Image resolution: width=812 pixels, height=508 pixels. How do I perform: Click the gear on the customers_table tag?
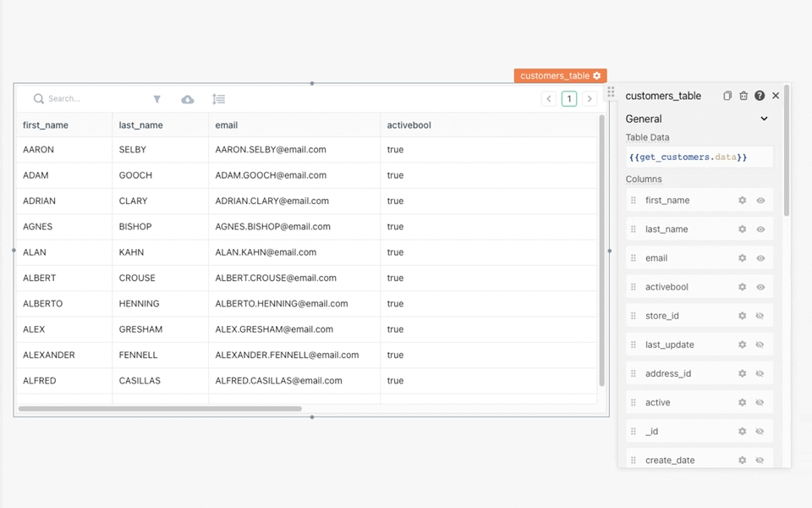tap(597, 75)
